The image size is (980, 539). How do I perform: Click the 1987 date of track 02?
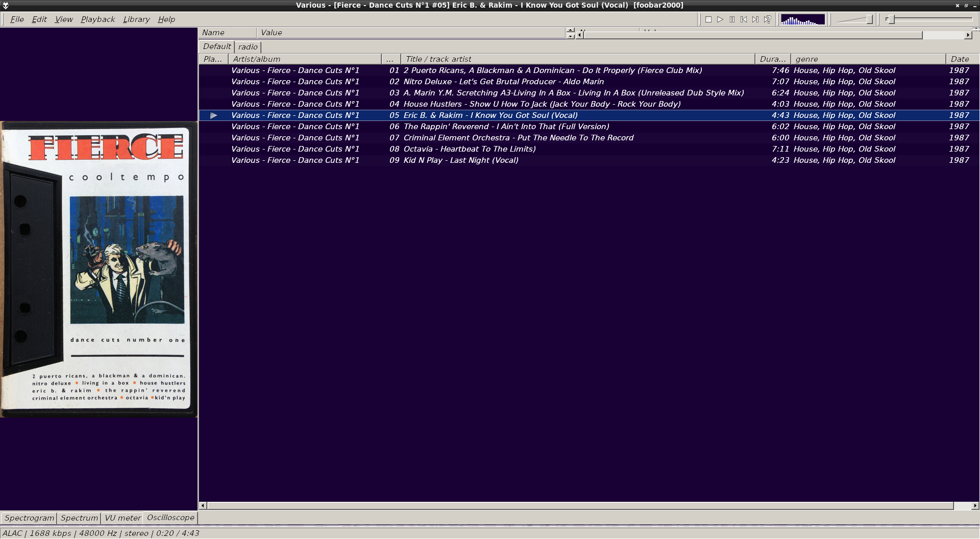click(x=959, y=82)
